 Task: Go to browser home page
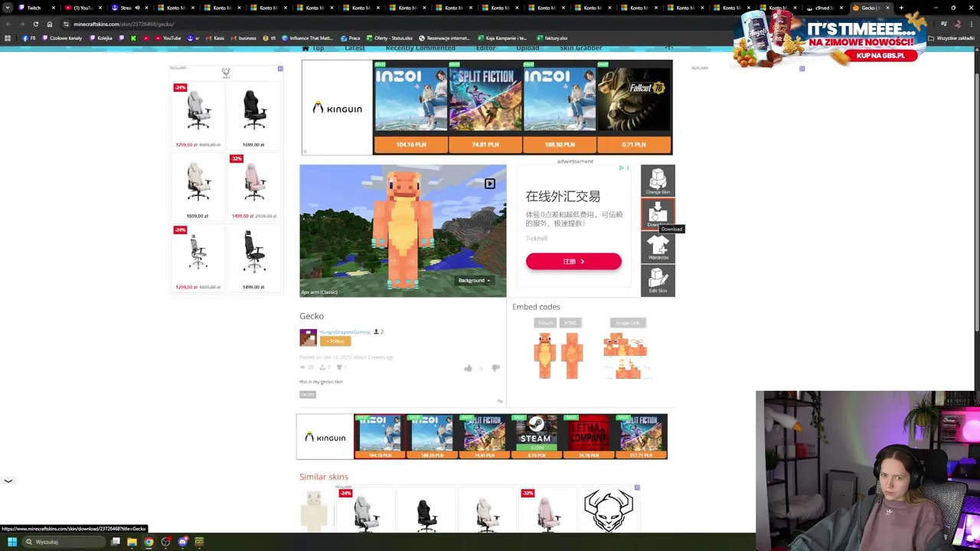[x=50, y=24]
